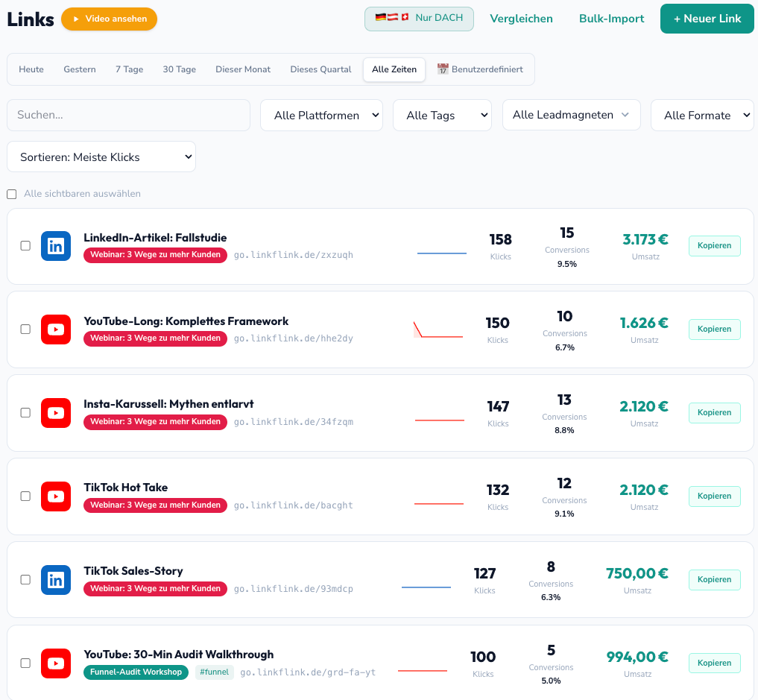Click the LinkedIn icon beside TikTok Sales-Story
This screenshot has height=700, width=758.
[x=56, y=580]
